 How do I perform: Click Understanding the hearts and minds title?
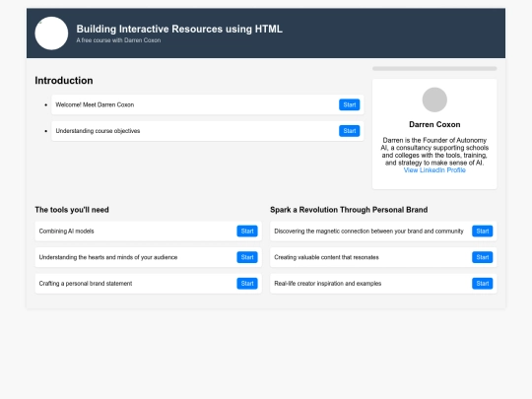(x=108, y=257)
